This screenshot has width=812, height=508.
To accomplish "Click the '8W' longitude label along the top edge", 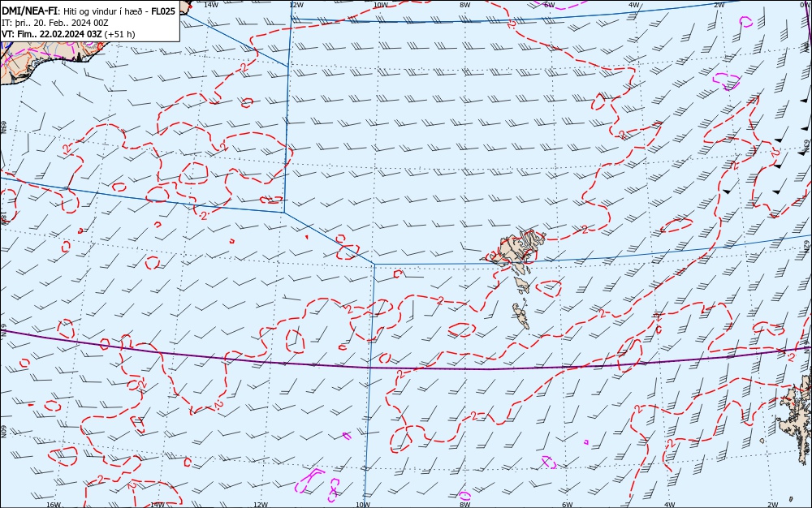I will pos(465,5).
